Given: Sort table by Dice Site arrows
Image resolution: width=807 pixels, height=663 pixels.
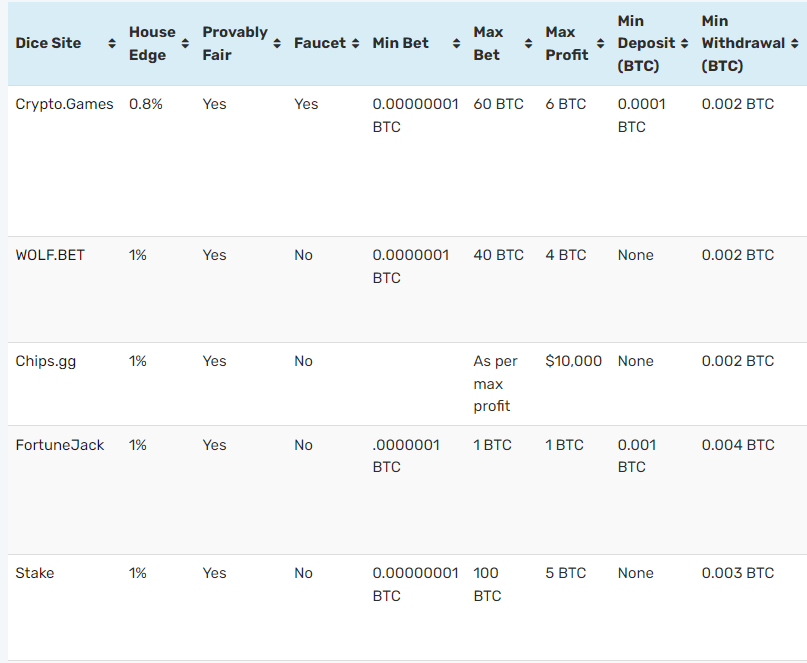Looking at the screenshot, I should tap(112, 44).
